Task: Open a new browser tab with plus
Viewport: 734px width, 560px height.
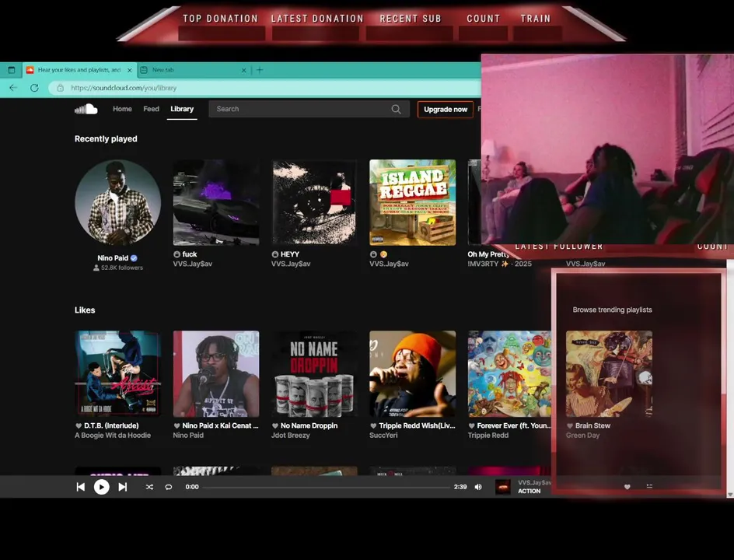Action: 260,70
